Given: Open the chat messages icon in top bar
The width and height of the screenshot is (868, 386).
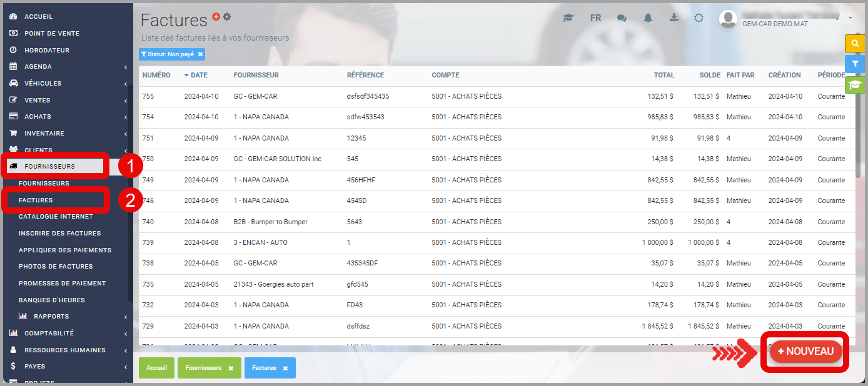Looking at the screenshot, I should pos(622,18).
